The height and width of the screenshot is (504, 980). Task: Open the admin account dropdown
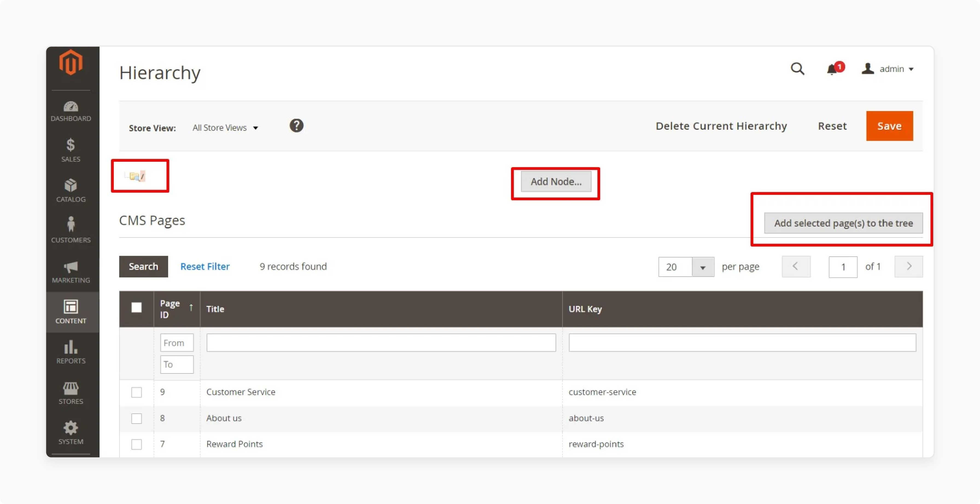click(x=888, y=69)
